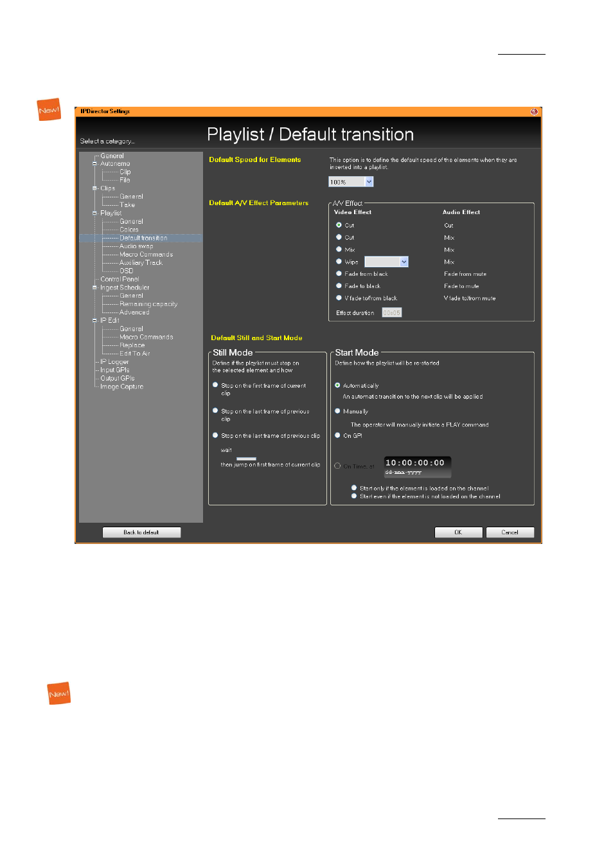Click the wait duration field in Still Mode
This screenshot has width=613, height=868.
tap(246, 458)
